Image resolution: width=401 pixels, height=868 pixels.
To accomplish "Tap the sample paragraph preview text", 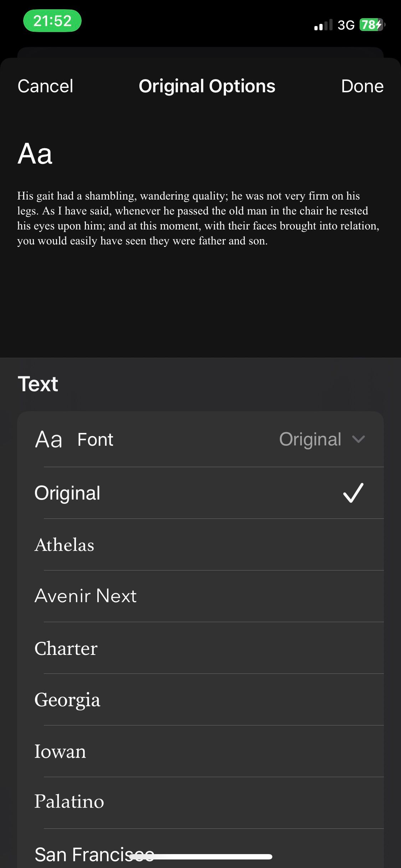I will click(x=198, y=218).
